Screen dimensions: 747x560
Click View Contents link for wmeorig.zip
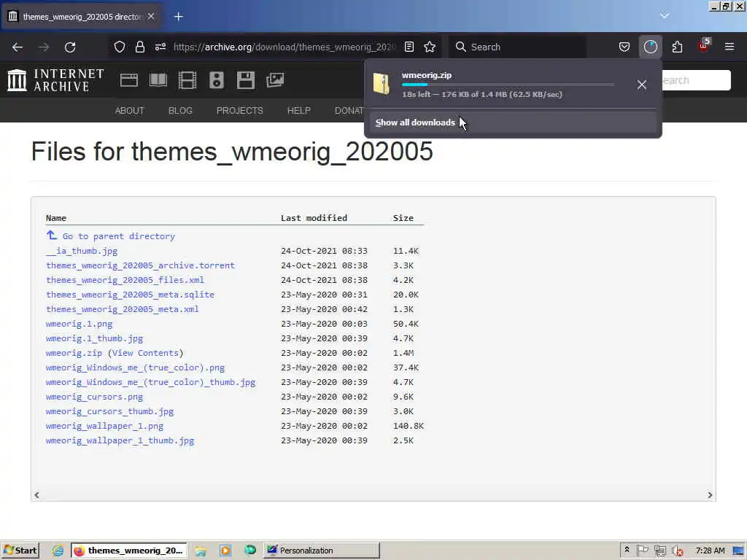[x=145, y=353]
